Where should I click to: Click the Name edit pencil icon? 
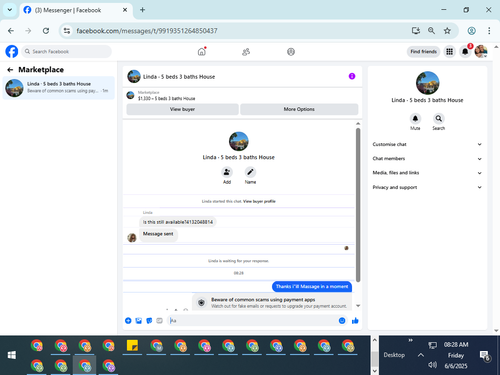[x=250, y=172]
